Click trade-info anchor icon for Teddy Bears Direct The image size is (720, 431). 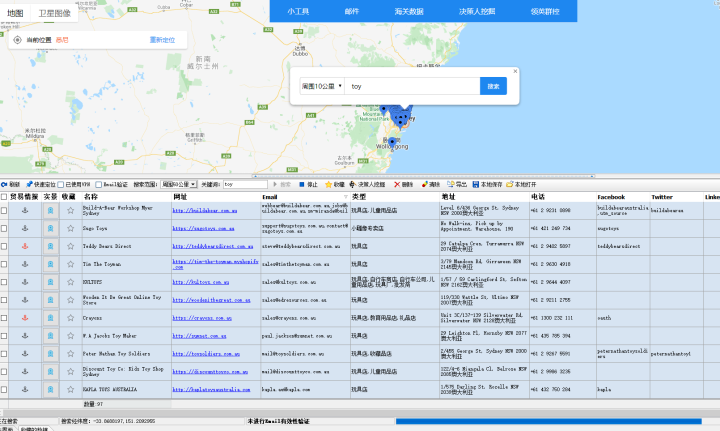click(25, 246)
